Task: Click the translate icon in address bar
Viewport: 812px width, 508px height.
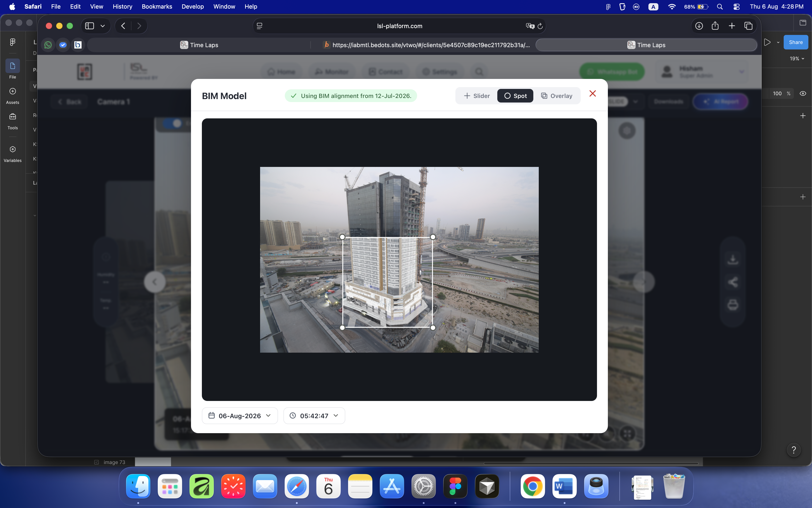Action: [530, 26]
